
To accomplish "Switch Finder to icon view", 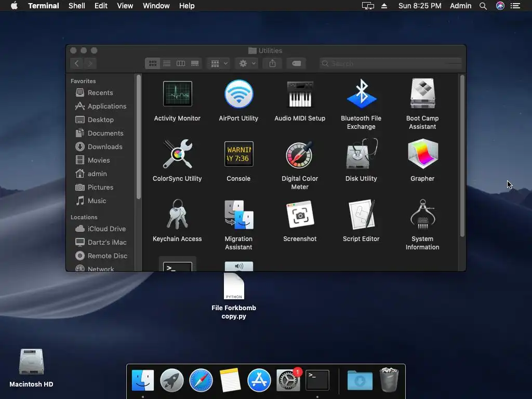I will tap(153, 63).
